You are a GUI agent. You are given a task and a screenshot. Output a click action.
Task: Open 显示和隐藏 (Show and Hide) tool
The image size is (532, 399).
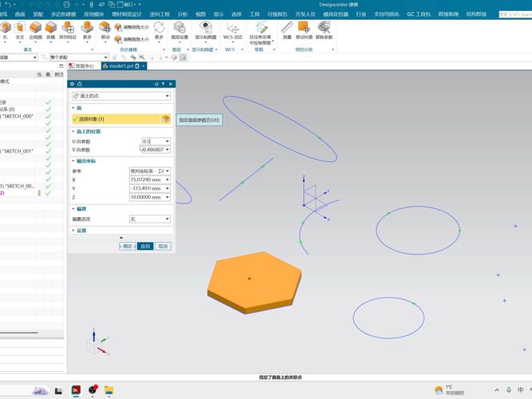[x=206, y=29]
